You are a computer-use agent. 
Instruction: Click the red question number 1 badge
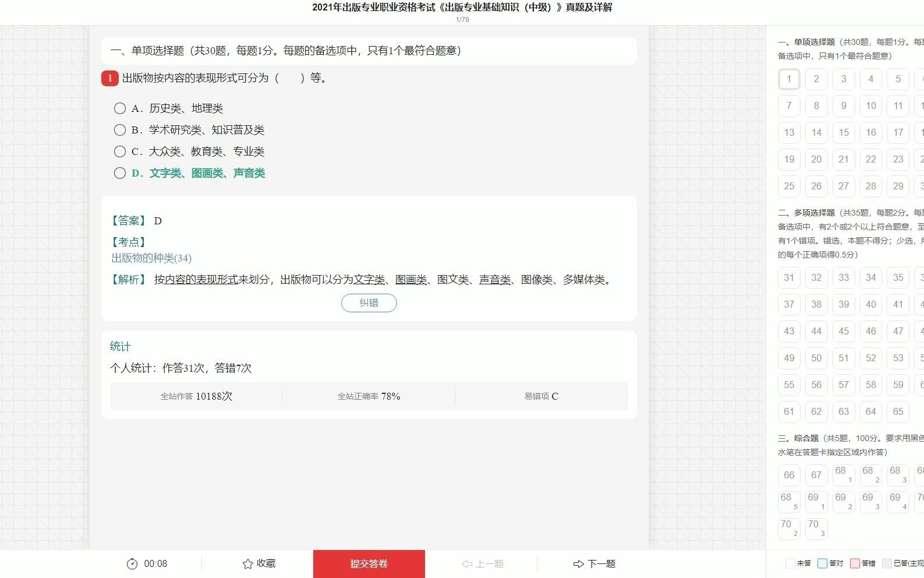point(110,78)
